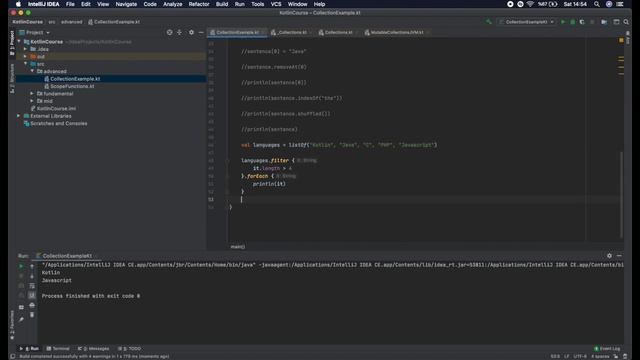The image size is (640, 360).
Task: Select ScopeFunctions.kt in the project tree
Action: point(72,86)
